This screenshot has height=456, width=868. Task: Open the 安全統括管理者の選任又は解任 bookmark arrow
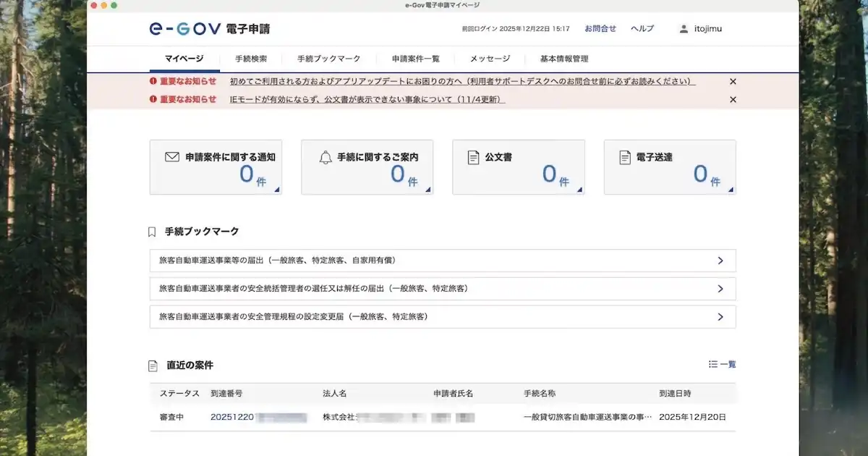[x=720, y=289]
